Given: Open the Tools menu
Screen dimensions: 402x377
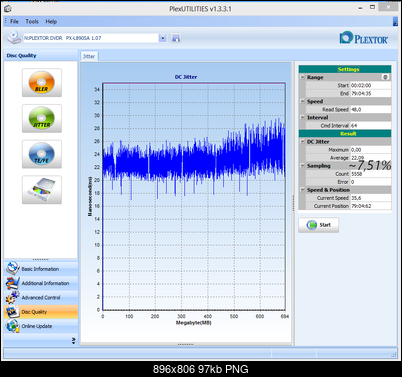Looking at the screenshot, I should click(x=32, y=21).
